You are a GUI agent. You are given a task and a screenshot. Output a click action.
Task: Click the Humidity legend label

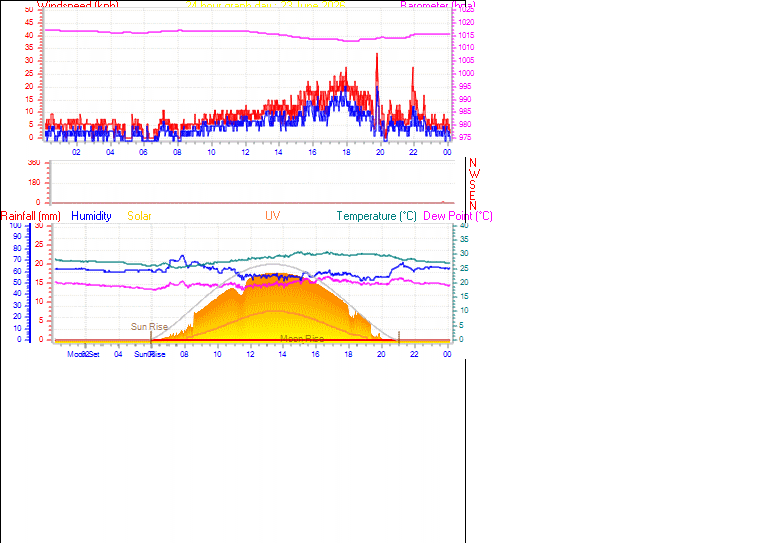click(x=91, y=216)
